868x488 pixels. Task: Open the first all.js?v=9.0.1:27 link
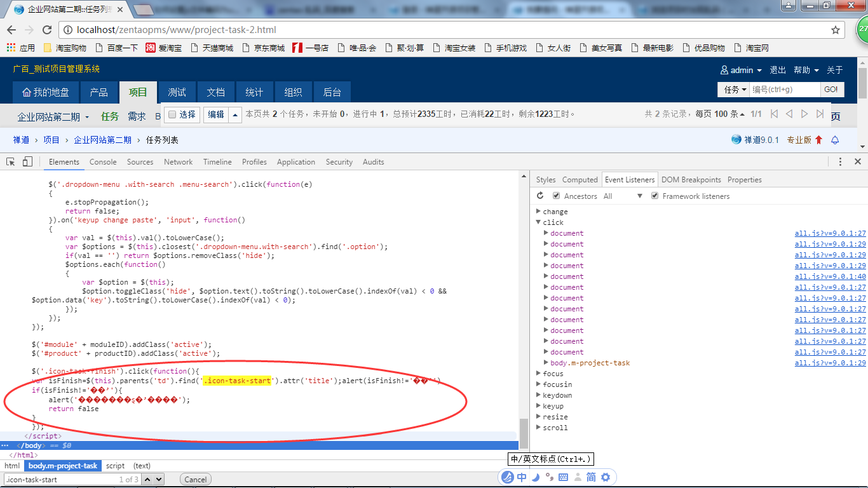pyautogui.click(x=830, y=233)
